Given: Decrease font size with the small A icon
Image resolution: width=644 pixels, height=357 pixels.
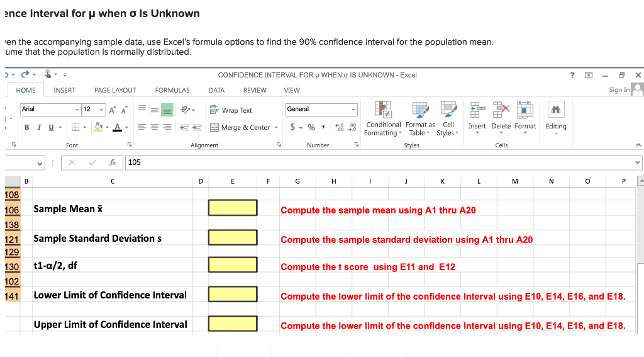Looking at the screenshot, I should coord(124,110).
